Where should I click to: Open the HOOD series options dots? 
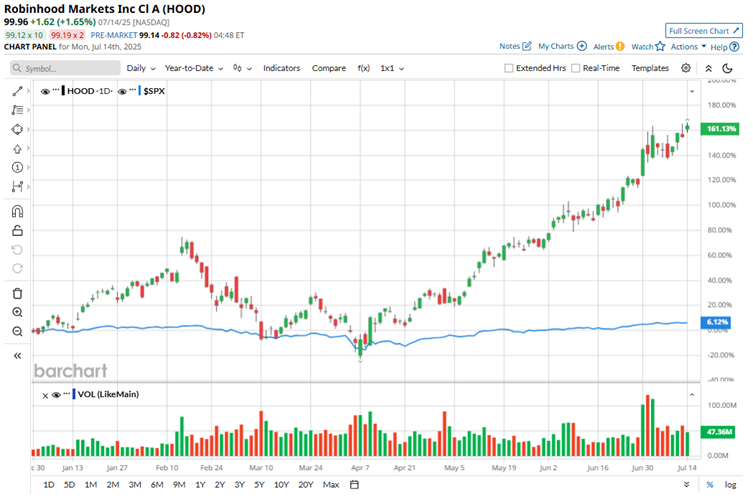point(56,90)
